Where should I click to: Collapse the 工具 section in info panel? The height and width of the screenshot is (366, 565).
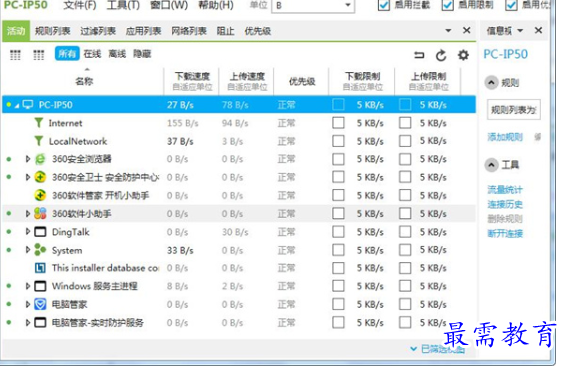[x=491, y=165]
